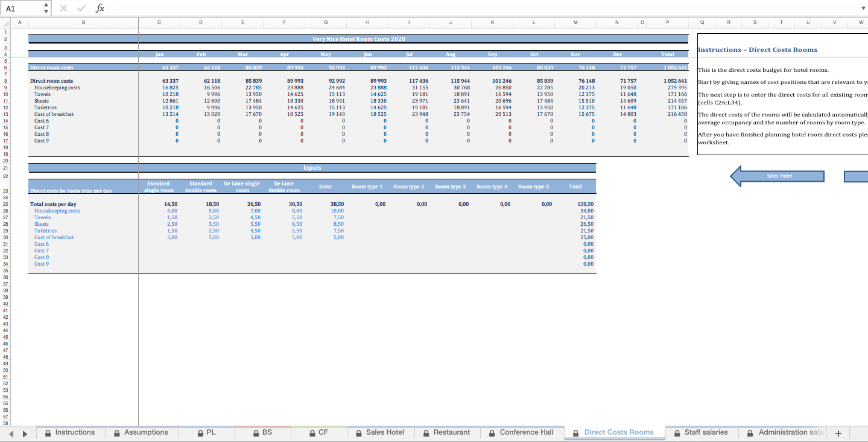Click the Name Box input field
The image size is (868, 442).
coord(21,8)
